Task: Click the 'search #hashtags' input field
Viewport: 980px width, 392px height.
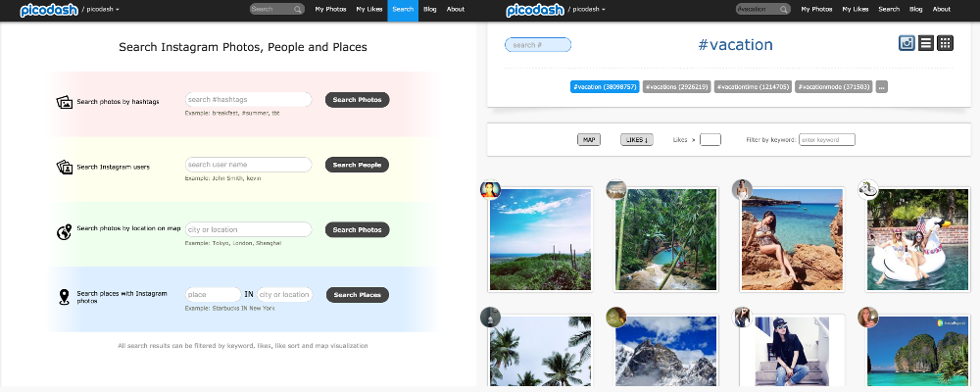Action: tap(248, 99)
